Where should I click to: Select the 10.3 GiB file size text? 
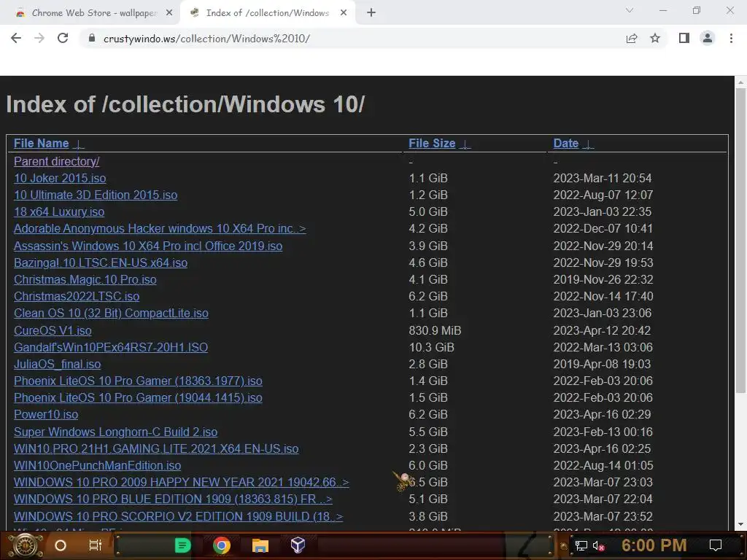click(432, 347)
